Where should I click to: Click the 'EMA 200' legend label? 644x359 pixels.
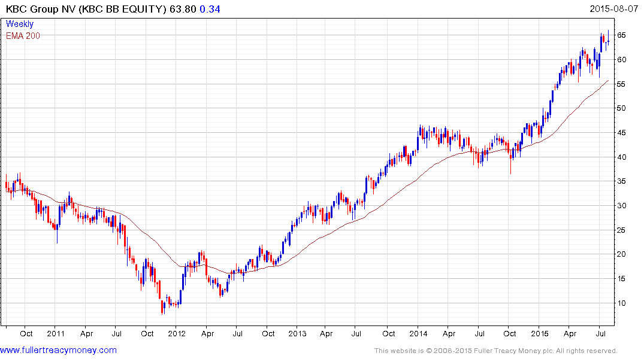[23, 36]
